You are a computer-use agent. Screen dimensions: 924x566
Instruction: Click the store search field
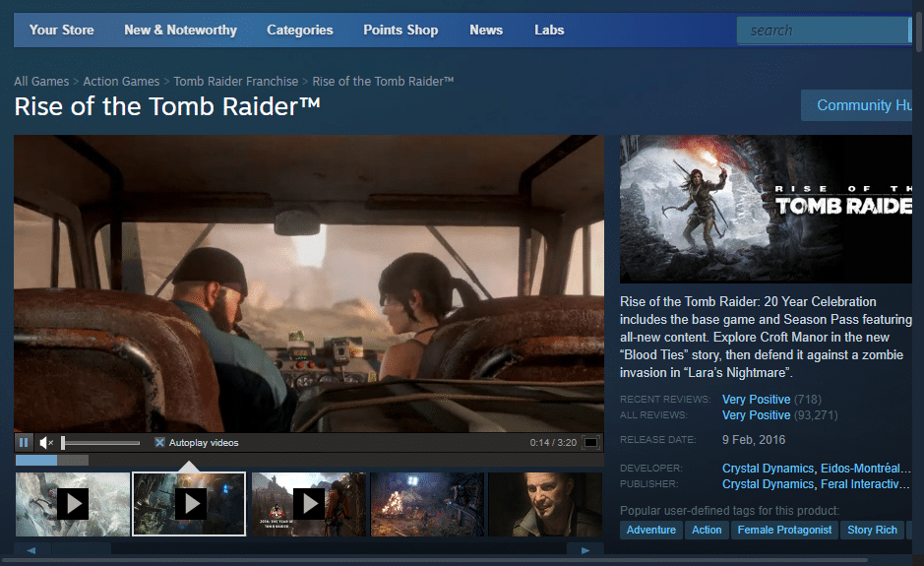pos(823,31)
